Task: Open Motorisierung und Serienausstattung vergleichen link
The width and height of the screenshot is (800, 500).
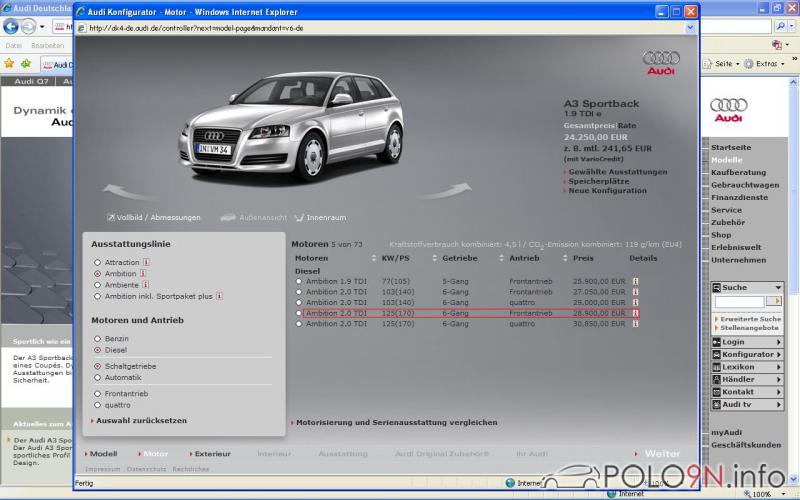Action: (x=394, y=422)
